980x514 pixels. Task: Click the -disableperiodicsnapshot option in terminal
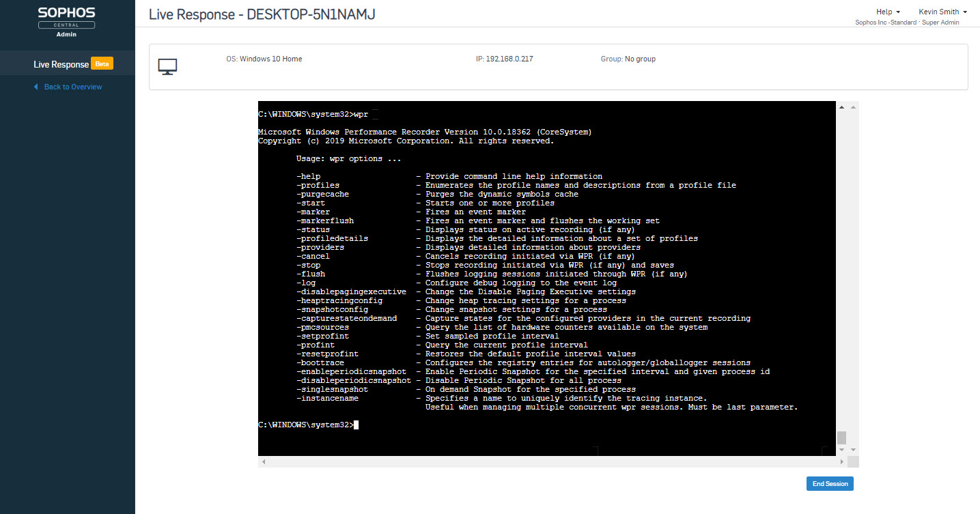pos(354,380)
